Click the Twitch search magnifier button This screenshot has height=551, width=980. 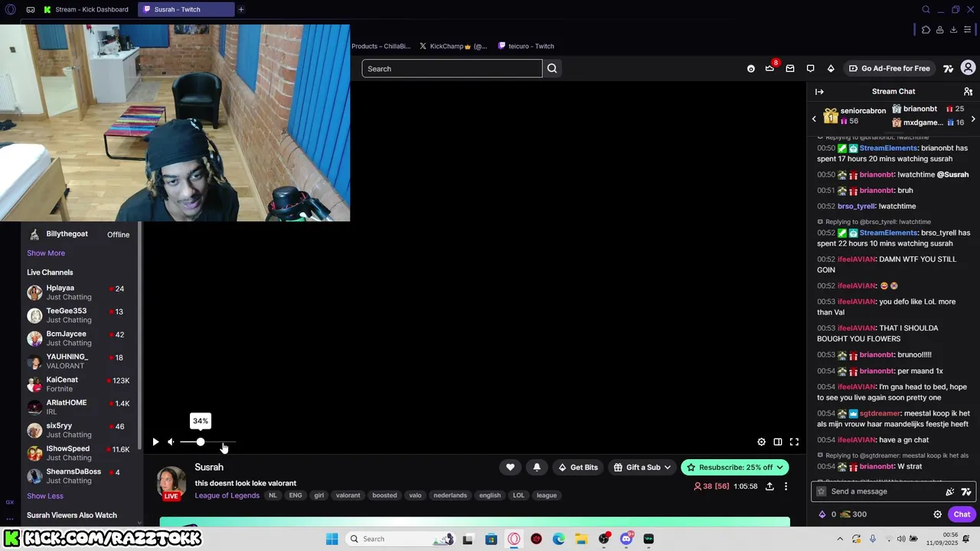(x=552, y=68)
